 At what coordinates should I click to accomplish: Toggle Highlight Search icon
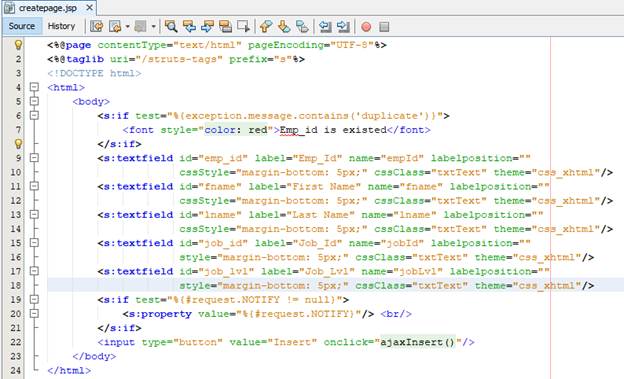click(225, 27)
